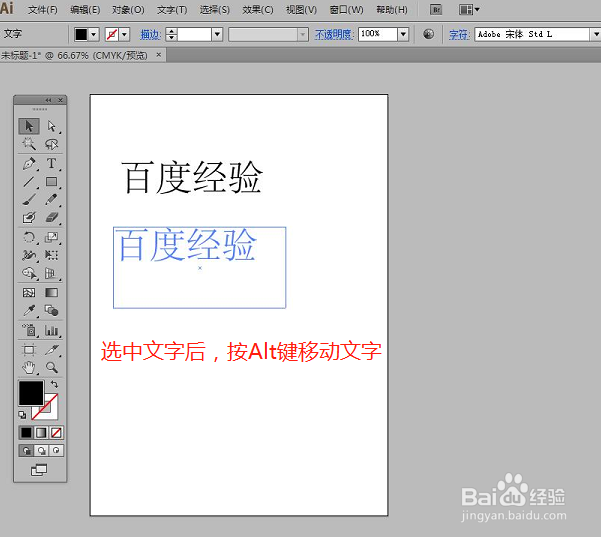
Task: Open 字符 character panel link
Action: pos(459,34)
